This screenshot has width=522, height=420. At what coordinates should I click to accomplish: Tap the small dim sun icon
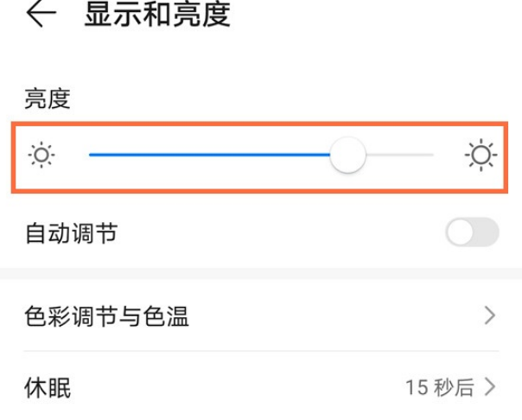pos(41,156)
